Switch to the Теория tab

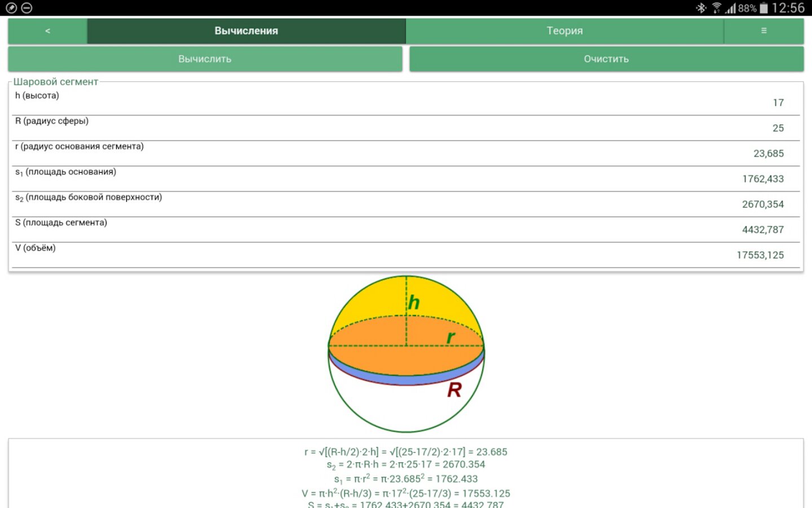coord(564,31)
